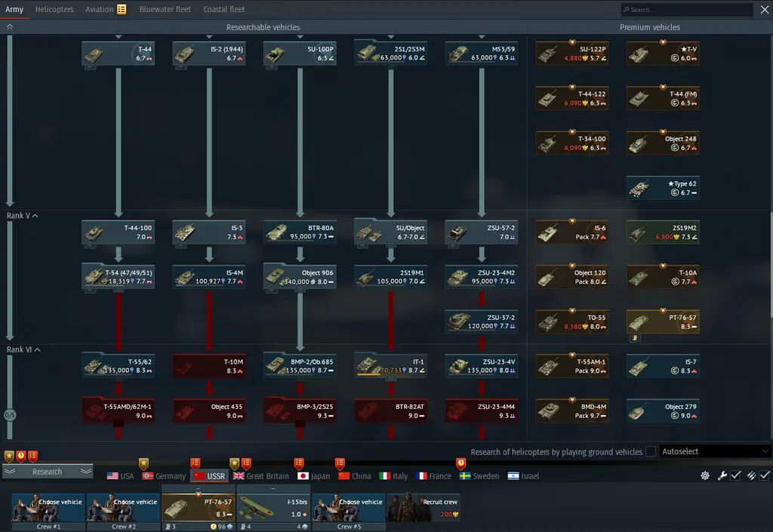Collapse the Rank V section
Viewport: 773px width, 532px height.
[x=35, y=216]
